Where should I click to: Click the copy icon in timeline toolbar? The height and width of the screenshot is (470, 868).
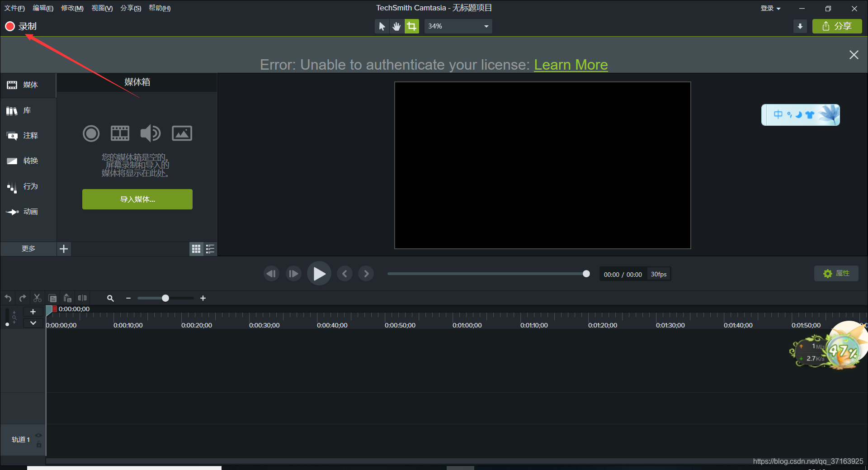pos(52,299)
